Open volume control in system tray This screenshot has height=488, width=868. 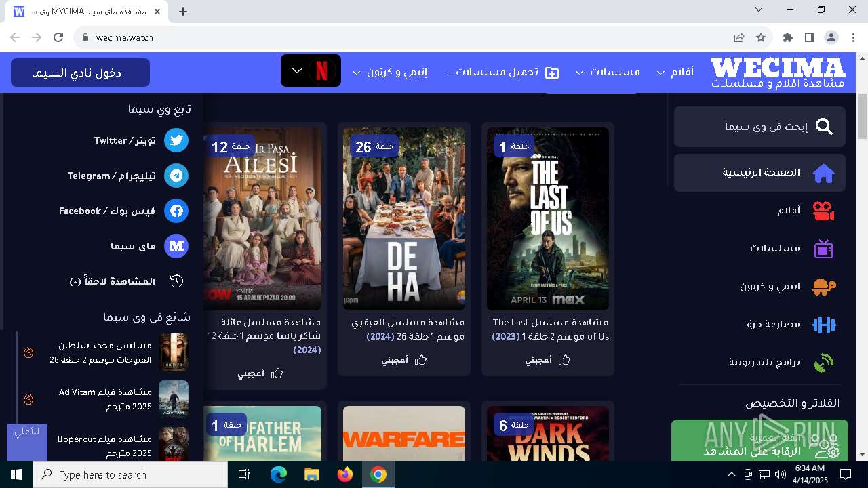click(780, 474)
